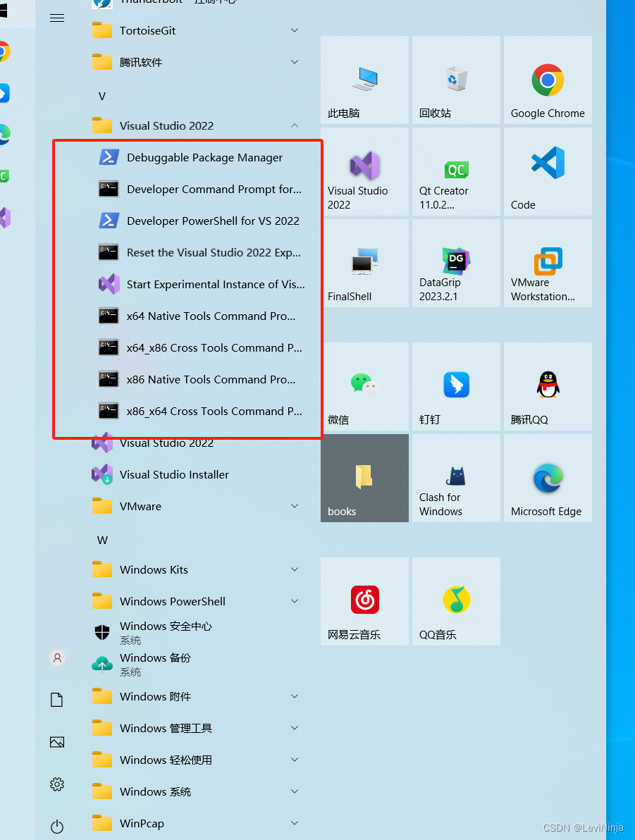Open the NetEase Cloud Music (网易云音乐) tile
The height and width of the screenshot is (840, 635).
tap(364, 602)
